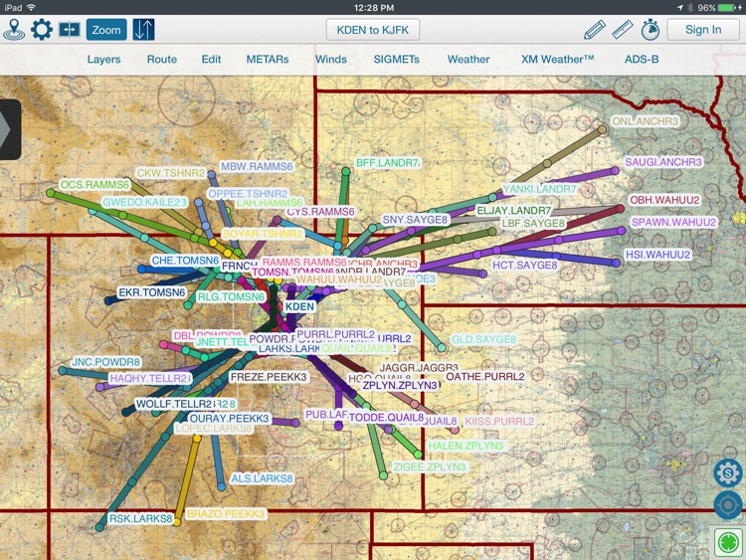746x560 pixels.
Task: Select the OBH.WAHUU2 label
Action: point(664,200)
